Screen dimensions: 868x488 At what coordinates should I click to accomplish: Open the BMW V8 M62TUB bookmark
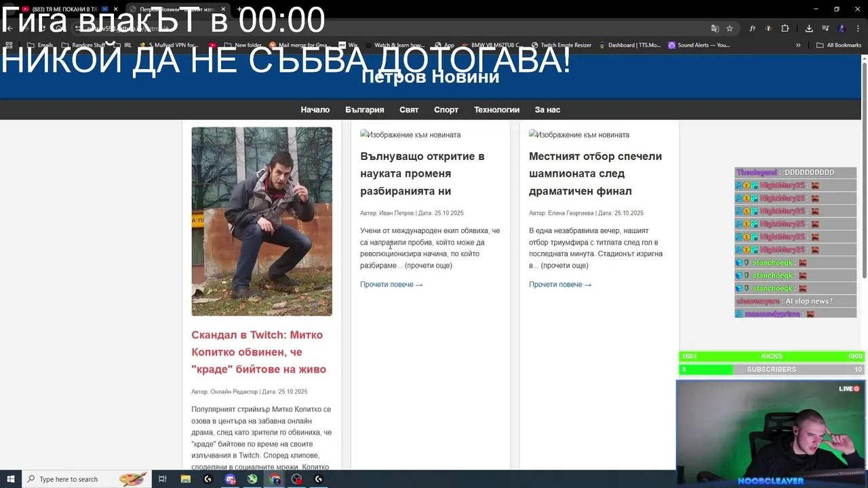(x=492, y=45)
